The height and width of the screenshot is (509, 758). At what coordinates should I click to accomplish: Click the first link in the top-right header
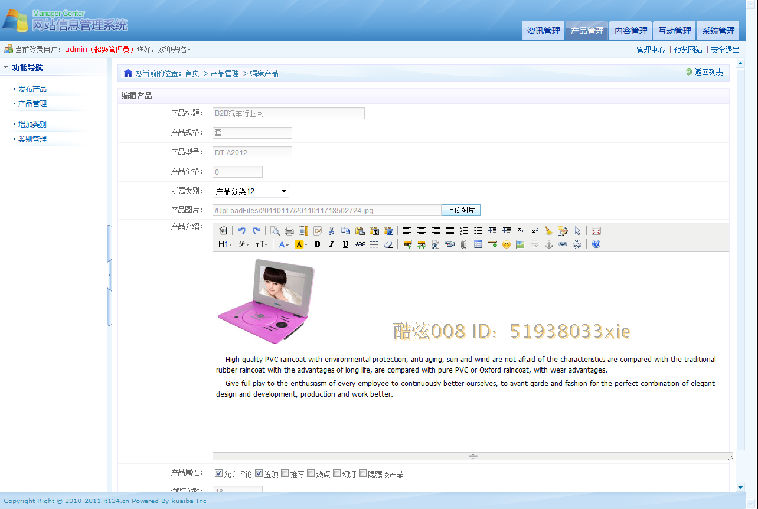pos(651,49)
